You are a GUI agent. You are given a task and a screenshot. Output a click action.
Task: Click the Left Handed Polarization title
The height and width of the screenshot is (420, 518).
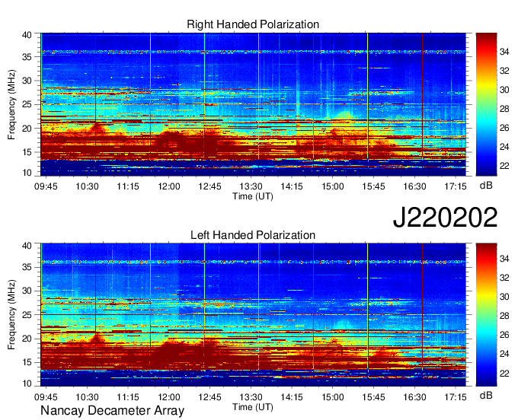(253, 235)
